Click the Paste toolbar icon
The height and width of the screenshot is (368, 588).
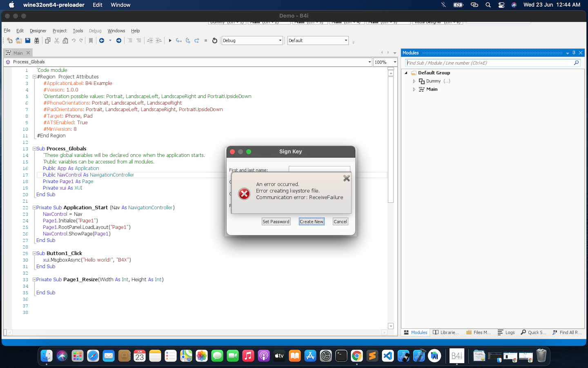(65, 40)
